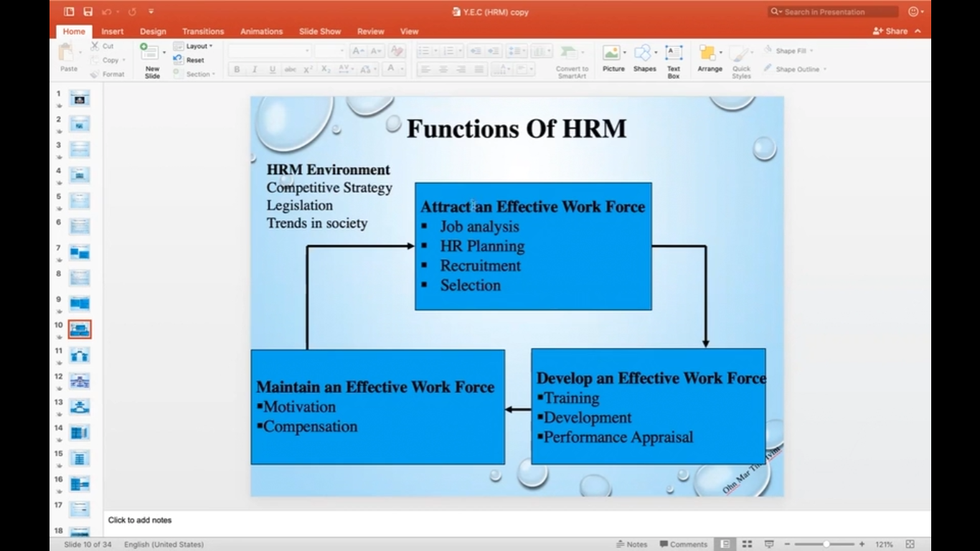This screenshot has width=980, height=551.
Task: Select slide 12 thumbnail
Action: [79, 381]
